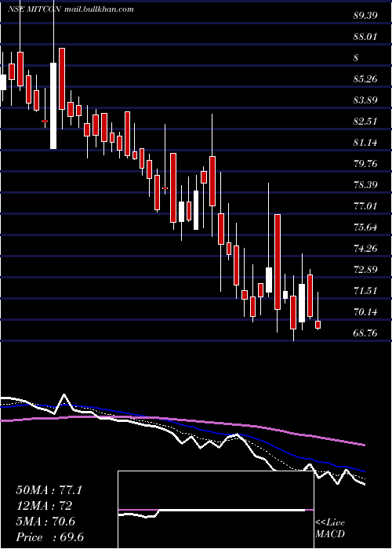Click the tall white candlestick near 85
The image size is (392, 549).
click(53, 106)
